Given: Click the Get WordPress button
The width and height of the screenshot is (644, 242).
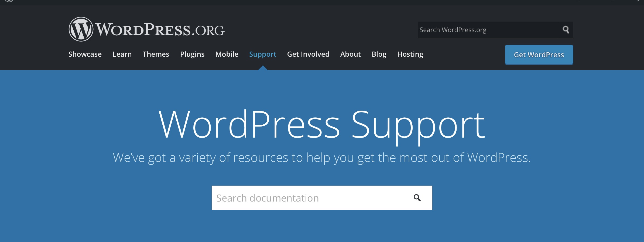Looking at the screenshot, I should click(x=539, y=55).
